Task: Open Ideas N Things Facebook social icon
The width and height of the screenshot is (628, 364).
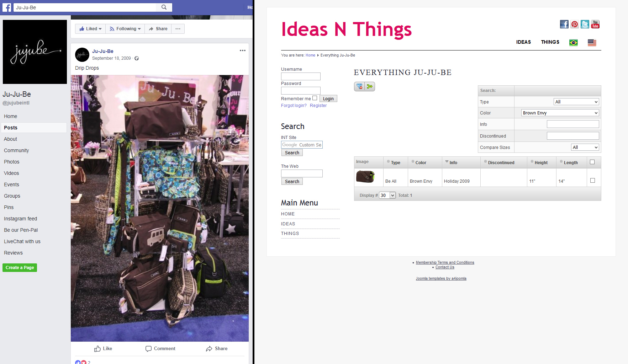Action: coord(564,24)
